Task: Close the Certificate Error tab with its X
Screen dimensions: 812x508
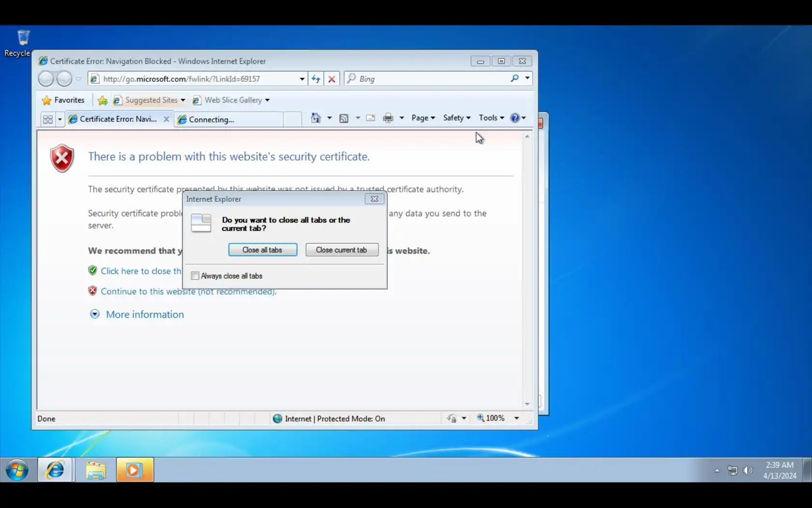Action: point(166,119)
